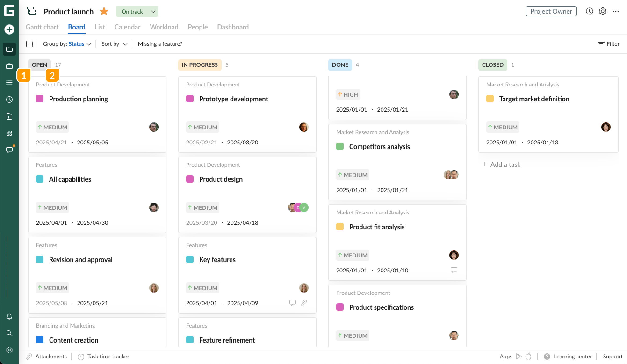The image size is (627, 364).
Task: Open project settings gear icon at top right
Action: click(602, 11)
